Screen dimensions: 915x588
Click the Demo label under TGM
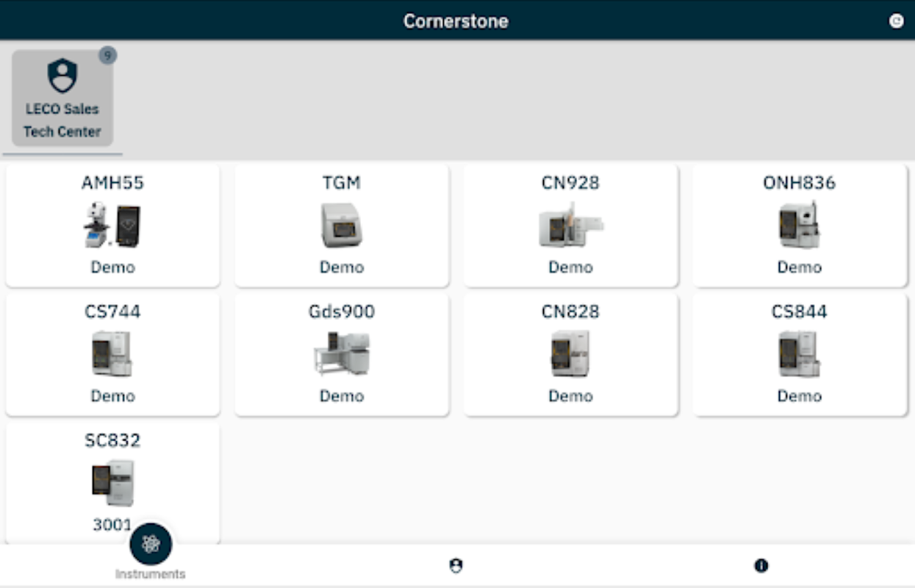(x=342, y=268)
